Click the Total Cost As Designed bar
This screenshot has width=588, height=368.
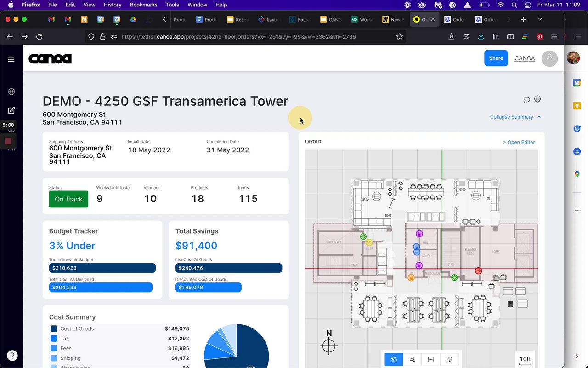point(101,287)
